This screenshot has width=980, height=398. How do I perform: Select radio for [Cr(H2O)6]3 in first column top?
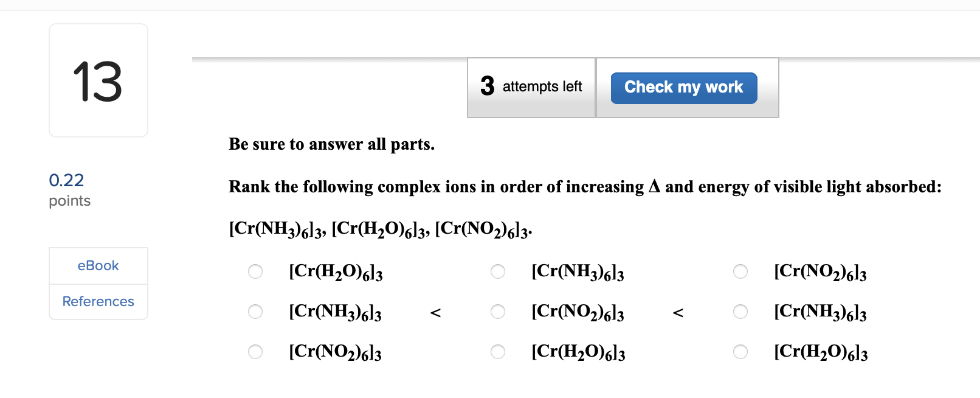(255, 271)
